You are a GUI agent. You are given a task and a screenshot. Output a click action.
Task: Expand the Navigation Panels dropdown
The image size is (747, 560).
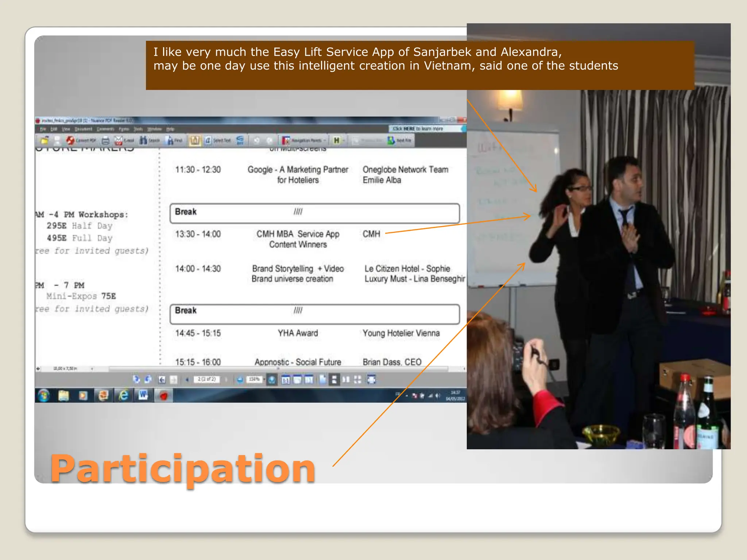click(x=325, y=140)
